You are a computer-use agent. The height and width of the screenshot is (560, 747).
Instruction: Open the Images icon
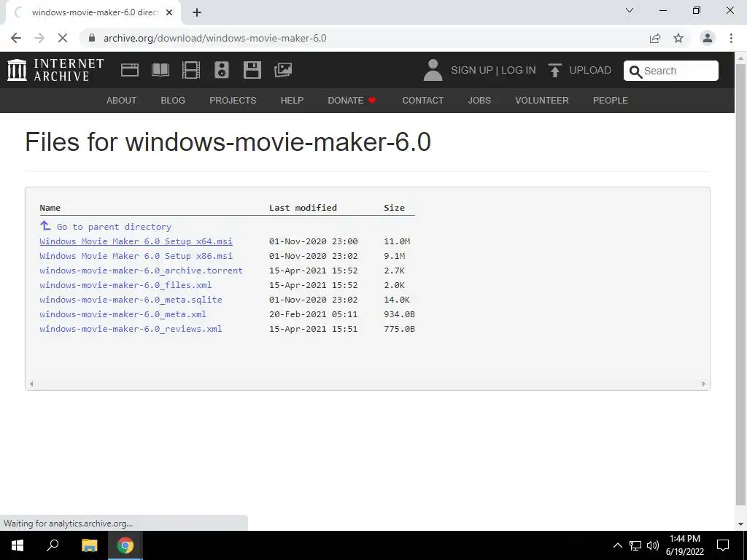tap(283, 70)
